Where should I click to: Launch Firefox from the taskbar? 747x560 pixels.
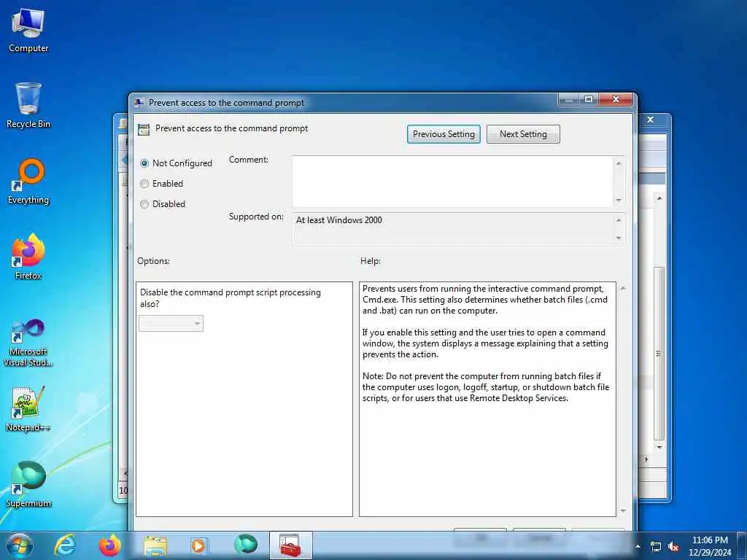coord(110,545)
